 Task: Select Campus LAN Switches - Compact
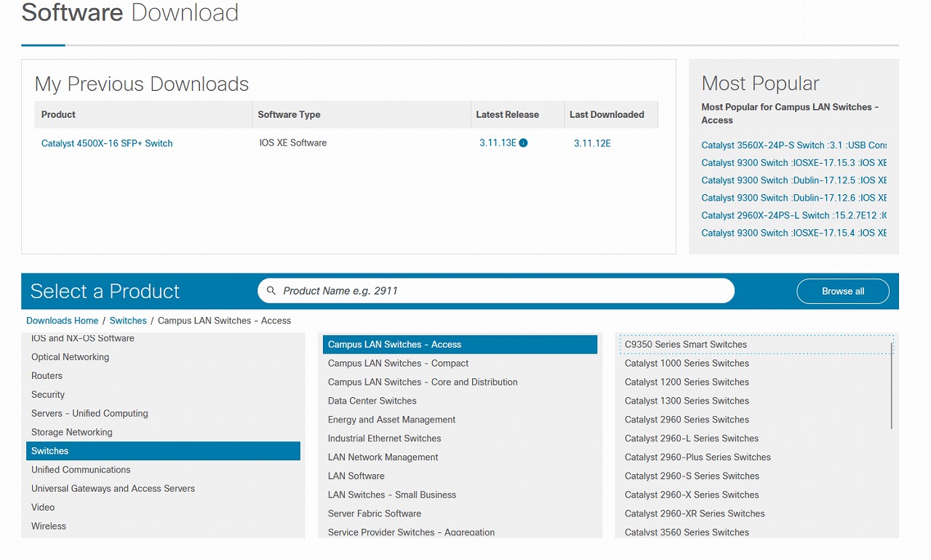tap(398, 364)
